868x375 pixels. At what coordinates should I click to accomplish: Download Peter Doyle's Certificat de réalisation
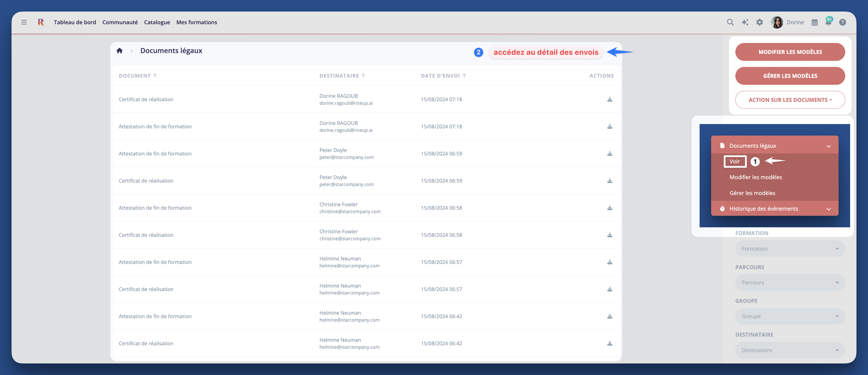610,180
